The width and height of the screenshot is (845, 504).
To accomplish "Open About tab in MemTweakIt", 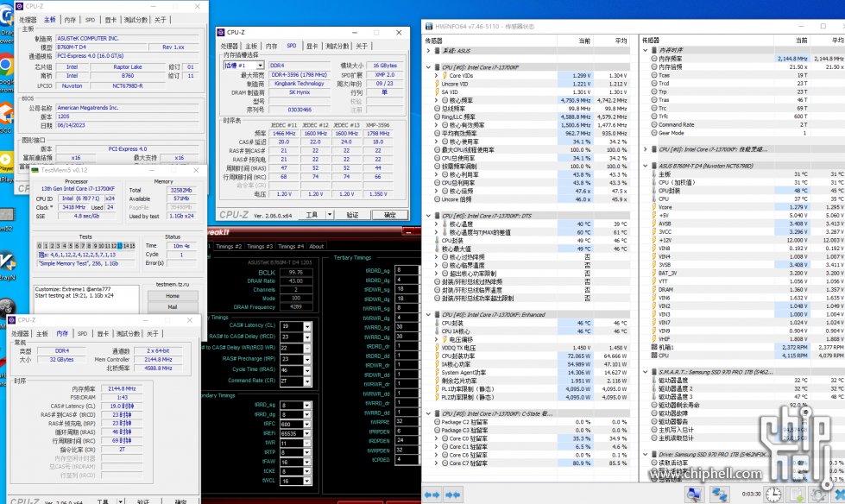I will click(317, 246).
